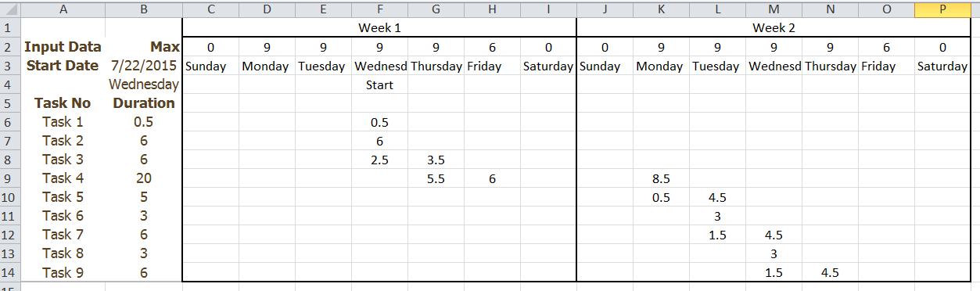Select the 8.5 value in Task 4 row

661,178
